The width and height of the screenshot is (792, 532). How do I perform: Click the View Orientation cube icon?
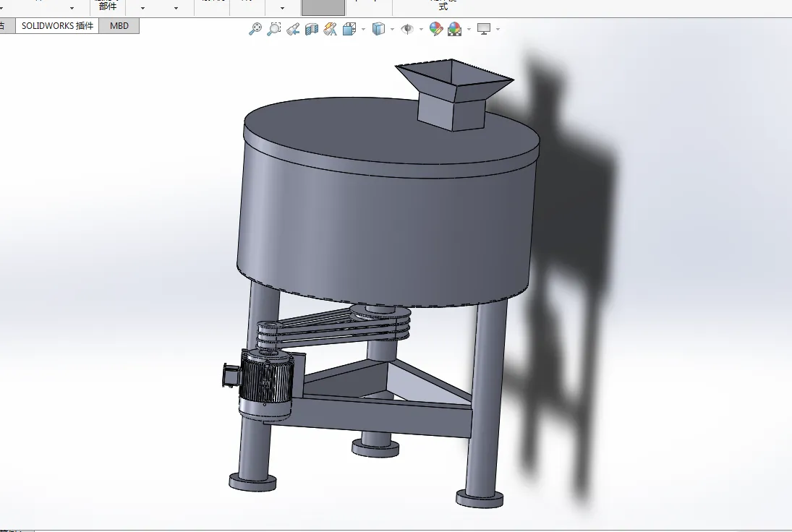tap(349, 30)
